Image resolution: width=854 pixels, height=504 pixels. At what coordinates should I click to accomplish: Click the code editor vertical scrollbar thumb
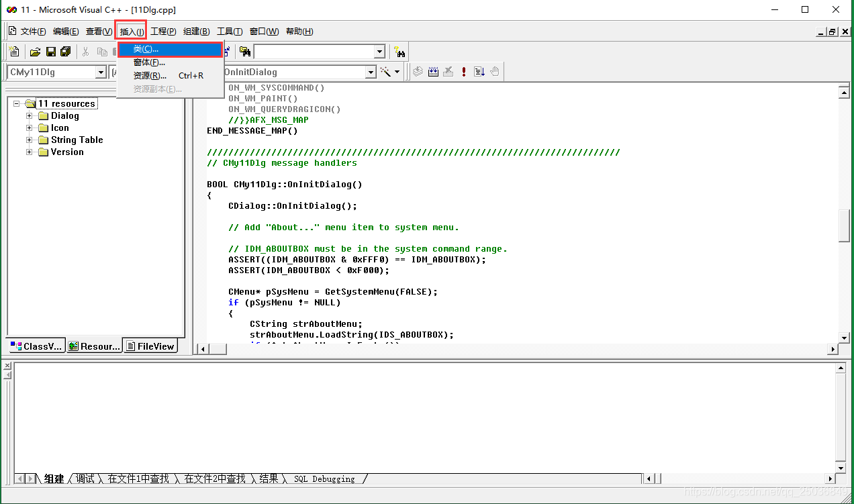[845, 225]
